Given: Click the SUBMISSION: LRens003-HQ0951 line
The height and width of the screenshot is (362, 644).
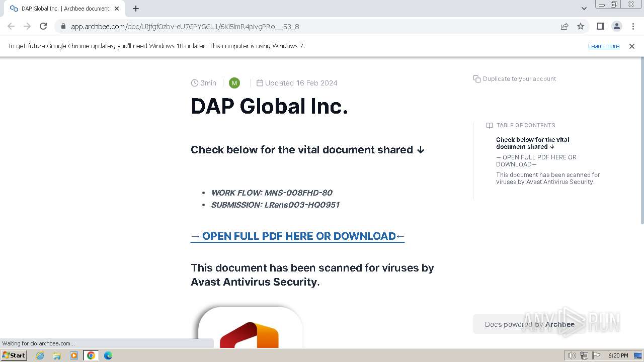Looking at the screenshot, I should click(275, 205).
